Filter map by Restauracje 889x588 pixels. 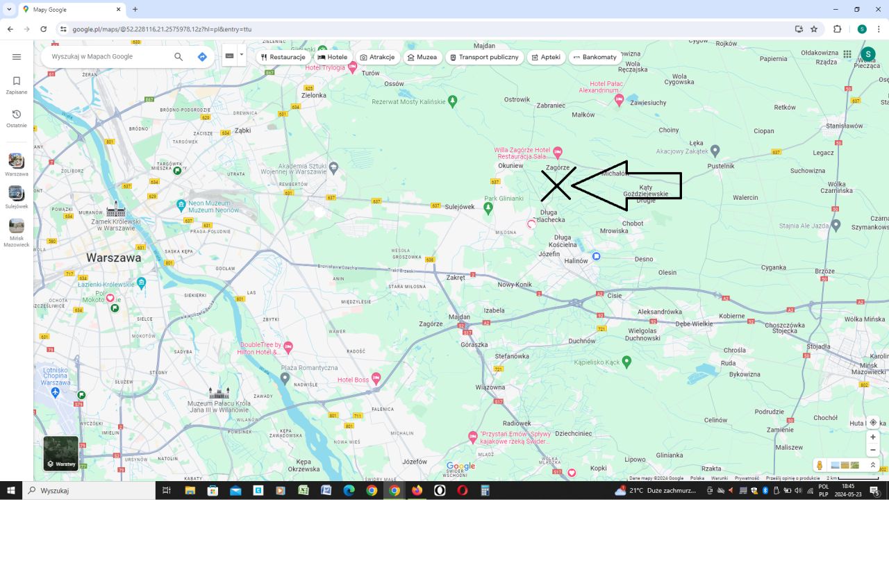pos(283,57)
